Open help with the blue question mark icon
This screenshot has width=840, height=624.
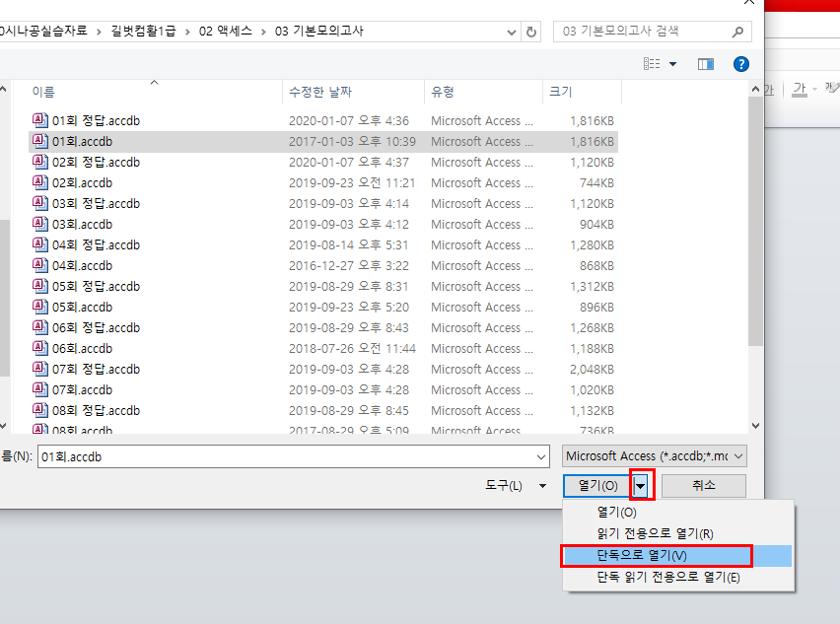(741, 64)
